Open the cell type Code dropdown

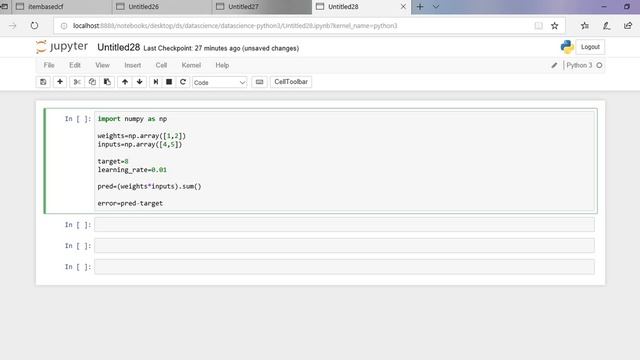[x=220, y=82]
